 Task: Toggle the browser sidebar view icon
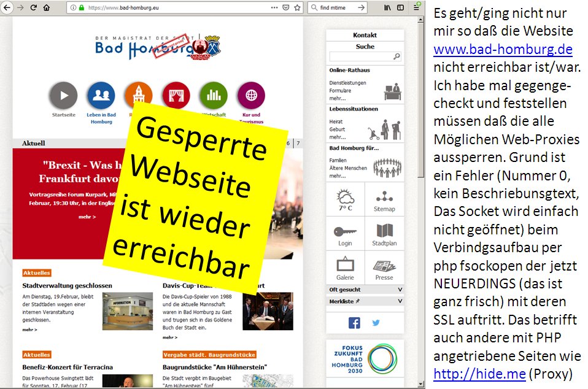click(401, 8)
